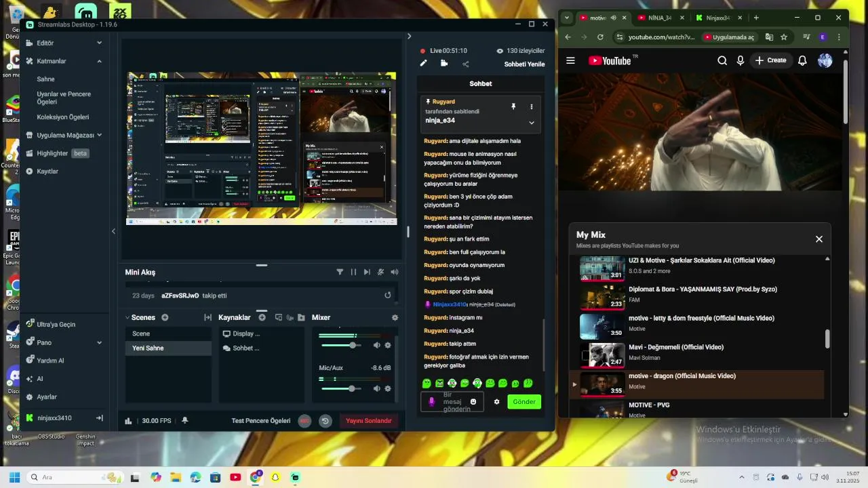The height and width of the screenshot is (488, 868).
Task: Click the eye viewer count icon
Action: (500, 51)
